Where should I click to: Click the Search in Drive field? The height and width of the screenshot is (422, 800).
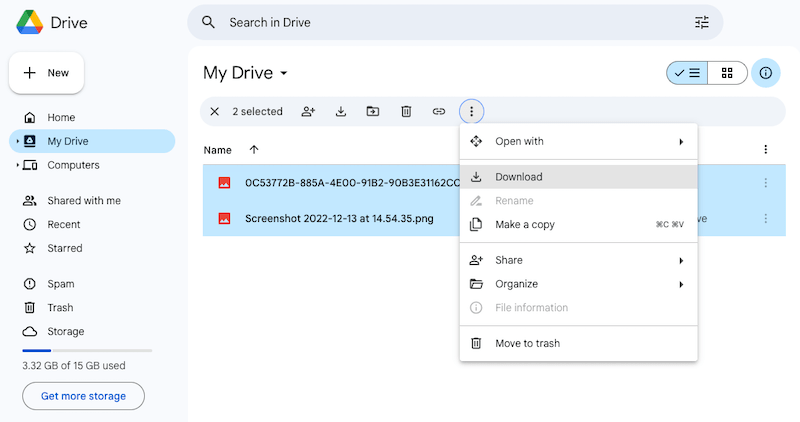[x=450, y=22]
